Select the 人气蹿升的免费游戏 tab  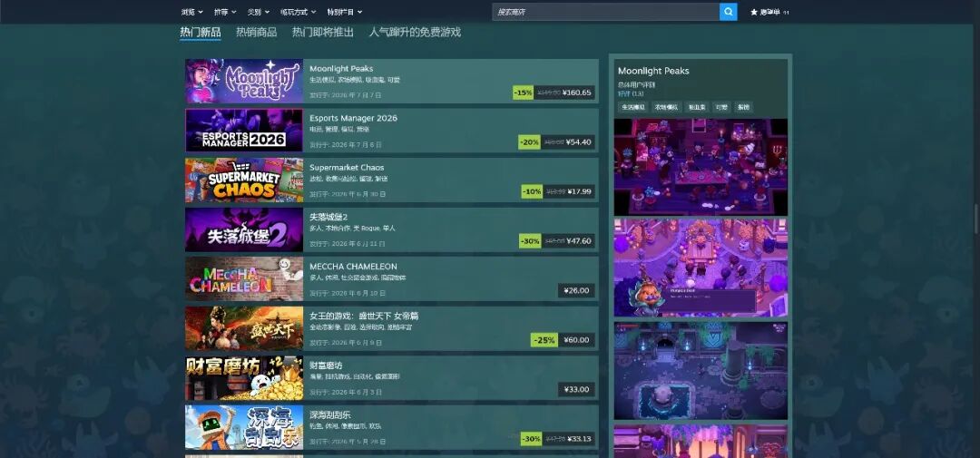[x=415, y=32]
